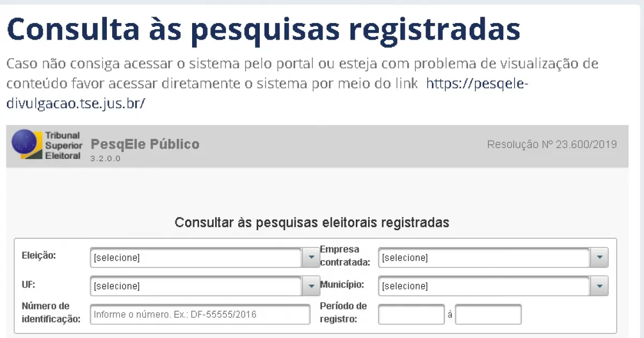The width and height of the screenshot is (644, 338).
Task: Open the Município dropdown arrow
Action: 599,286
